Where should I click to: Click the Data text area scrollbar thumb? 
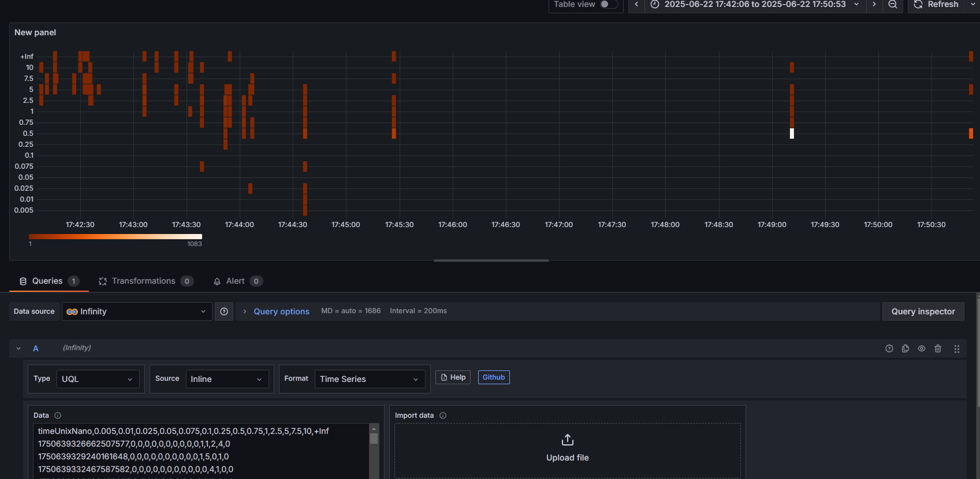(374, 439)
